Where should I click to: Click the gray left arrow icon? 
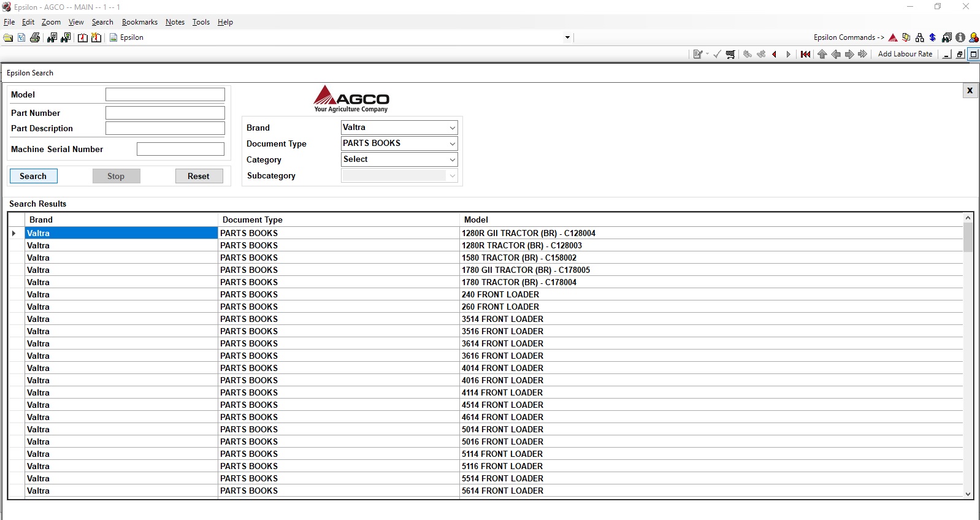click(836, 54)
